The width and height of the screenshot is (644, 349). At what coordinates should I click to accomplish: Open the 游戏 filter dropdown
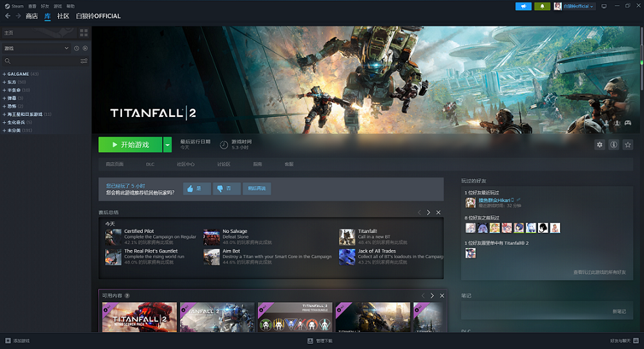tap(36, 48)
